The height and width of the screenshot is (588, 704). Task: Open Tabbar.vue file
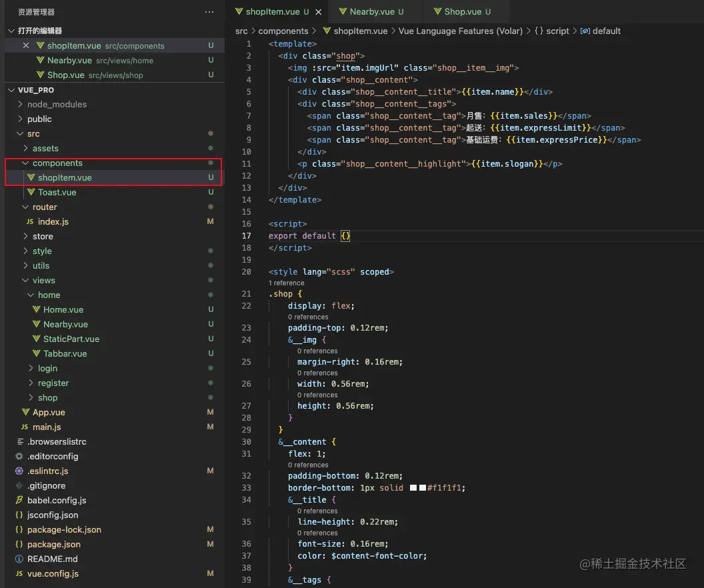pos(115,353)
